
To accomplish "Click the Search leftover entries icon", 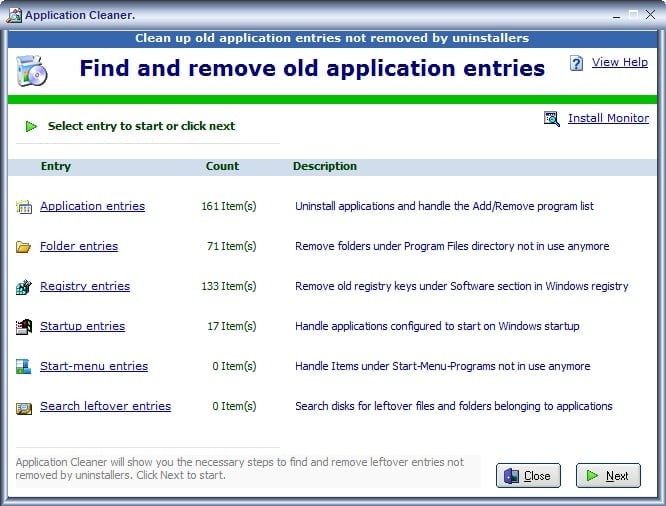I will [x=24, y=408].
